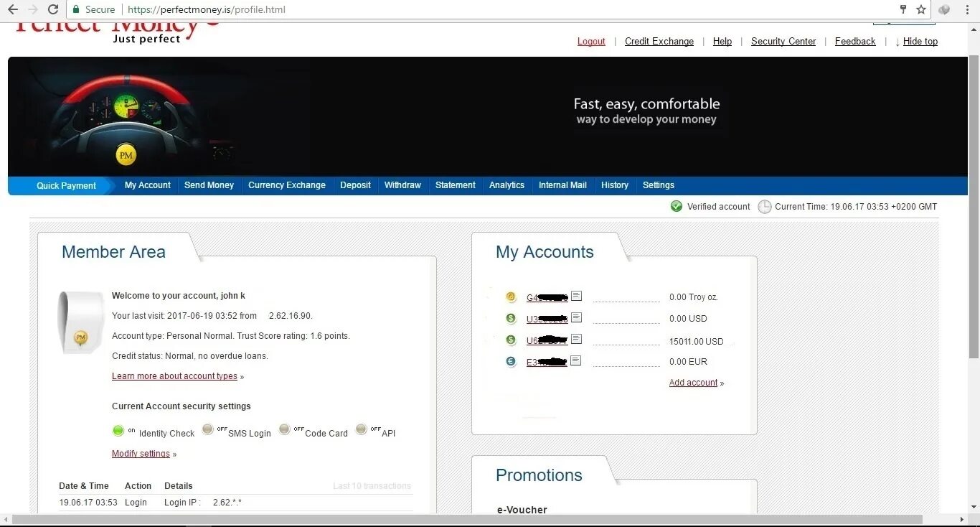Viewport: 980px width, 527px height.
Task: Open the E3 EUR account link
Action: [547, 363]
